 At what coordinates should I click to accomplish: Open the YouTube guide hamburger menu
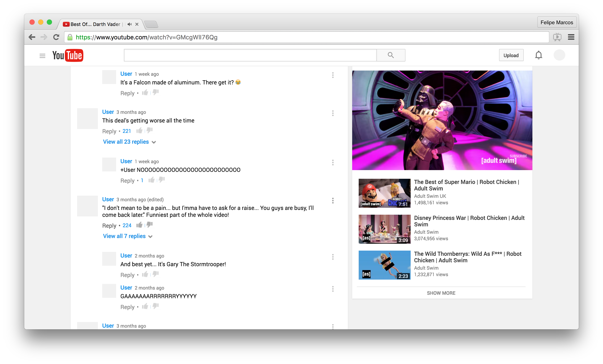[x=42, y=55]
